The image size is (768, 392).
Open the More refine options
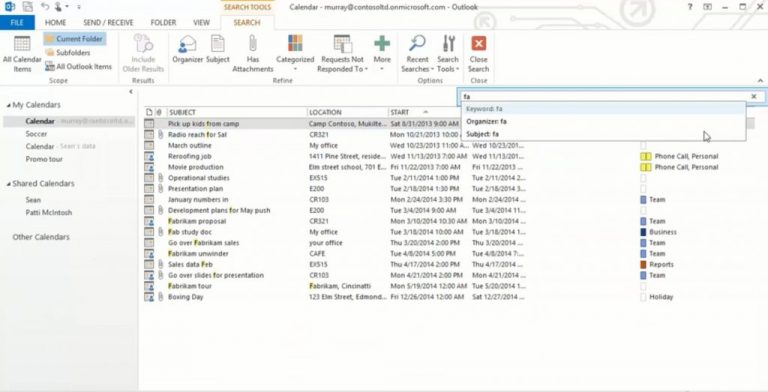382,54
